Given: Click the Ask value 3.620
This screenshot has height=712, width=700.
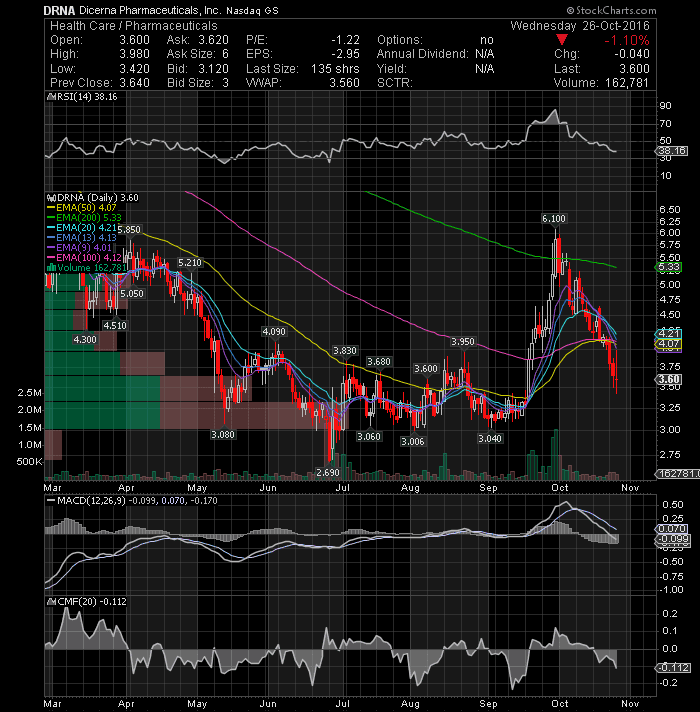Looking at the screenshot, I should click(x=213, y=40).
